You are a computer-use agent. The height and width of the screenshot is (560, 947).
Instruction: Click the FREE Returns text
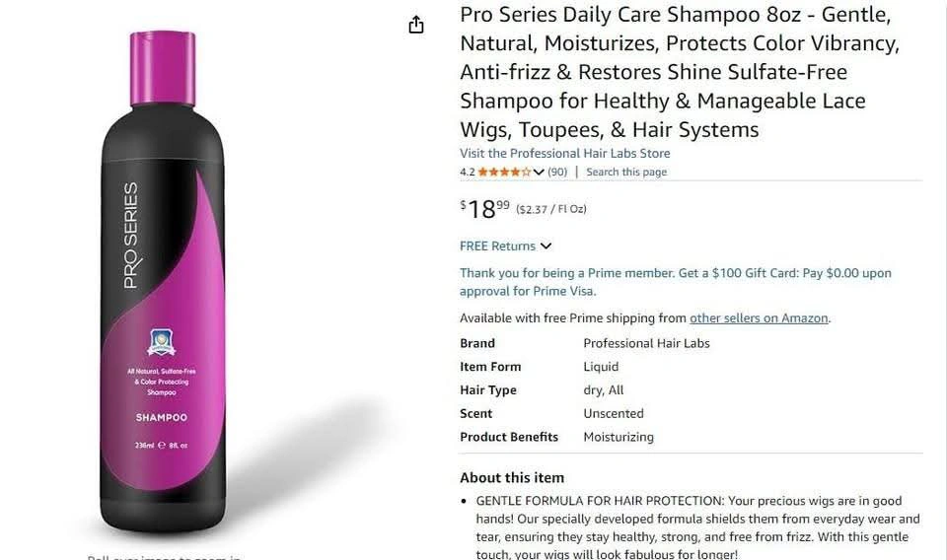497,246
